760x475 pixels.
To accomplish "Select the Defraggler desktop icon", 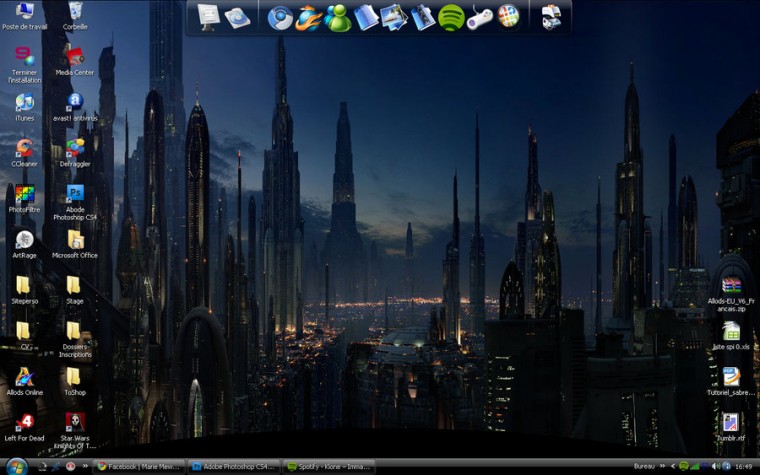I will pyautogui.click(x=75, y=153).
